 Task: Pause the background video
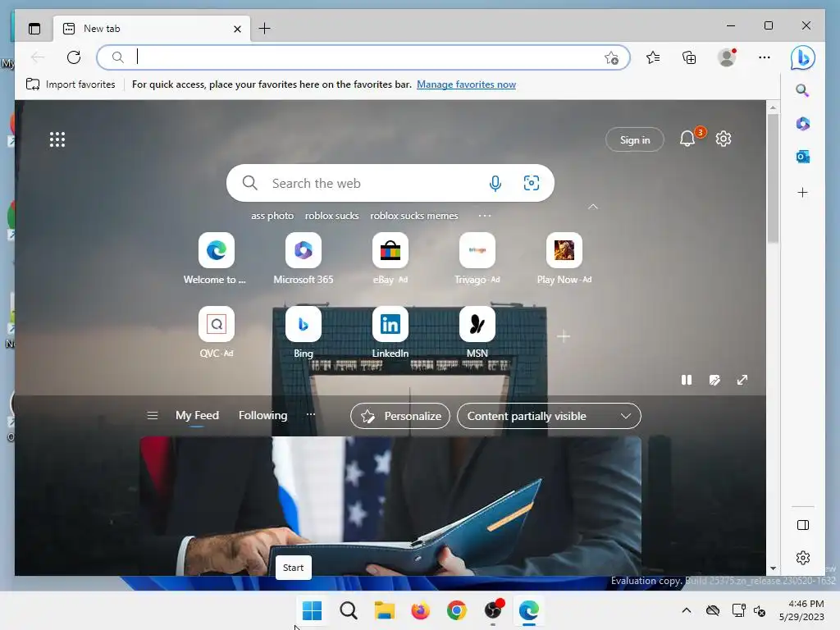687,380
